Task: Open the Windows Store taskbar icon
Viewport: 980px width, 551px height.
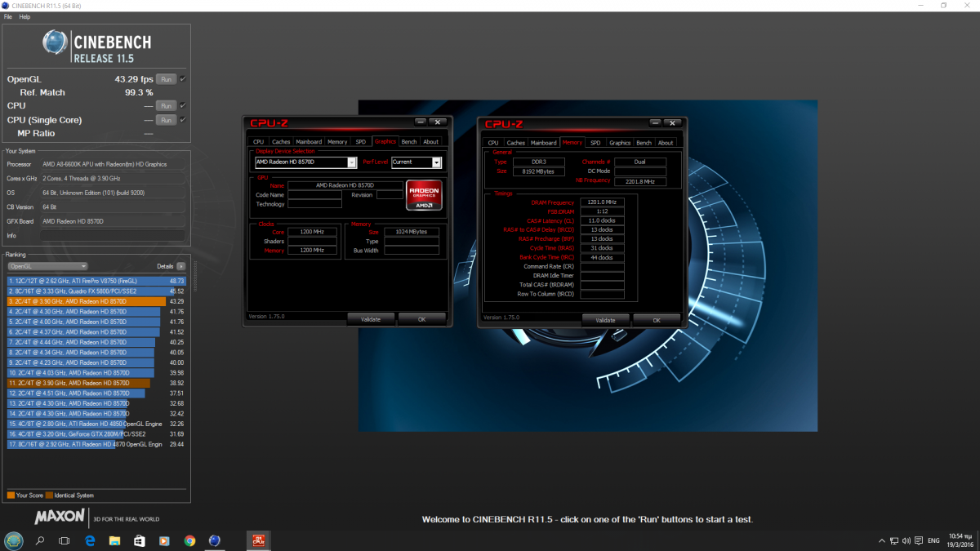Action: coord(140,540)
